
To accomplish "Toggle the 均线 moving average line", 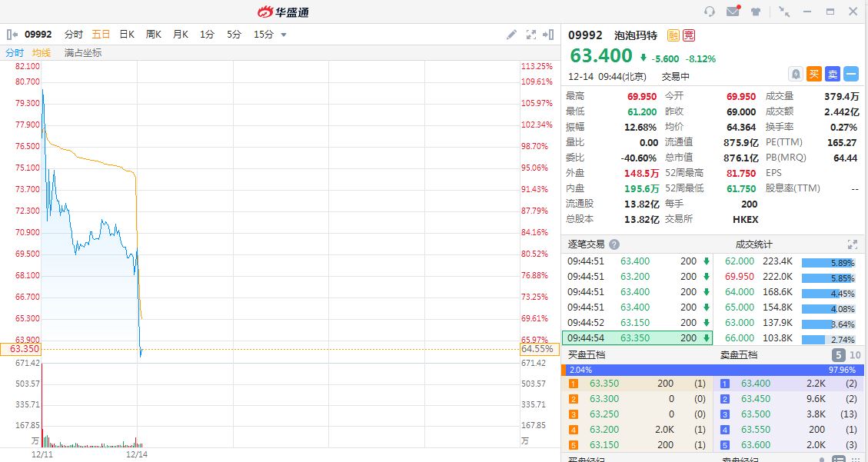I will click(42, 53).
